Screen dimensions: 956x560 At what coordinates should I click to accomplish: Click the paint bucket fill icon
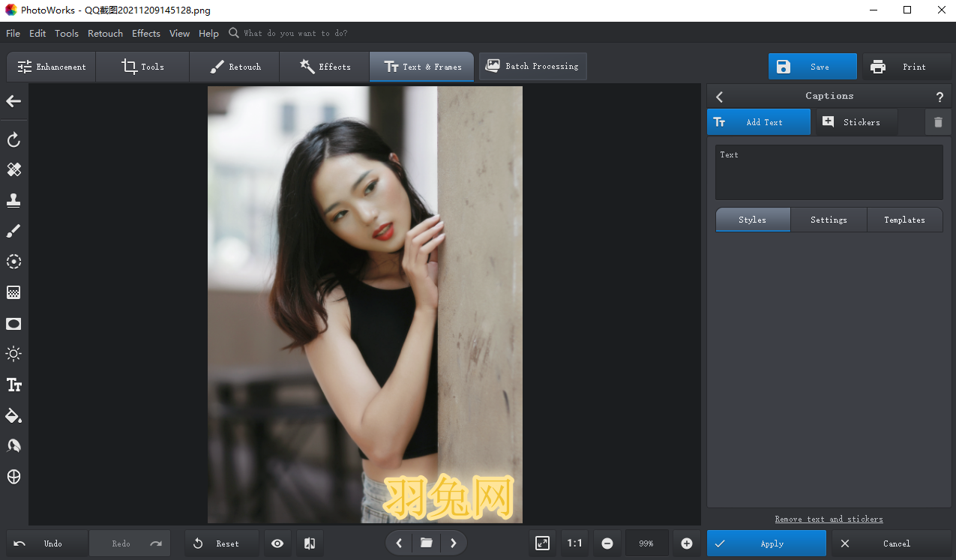13,415
